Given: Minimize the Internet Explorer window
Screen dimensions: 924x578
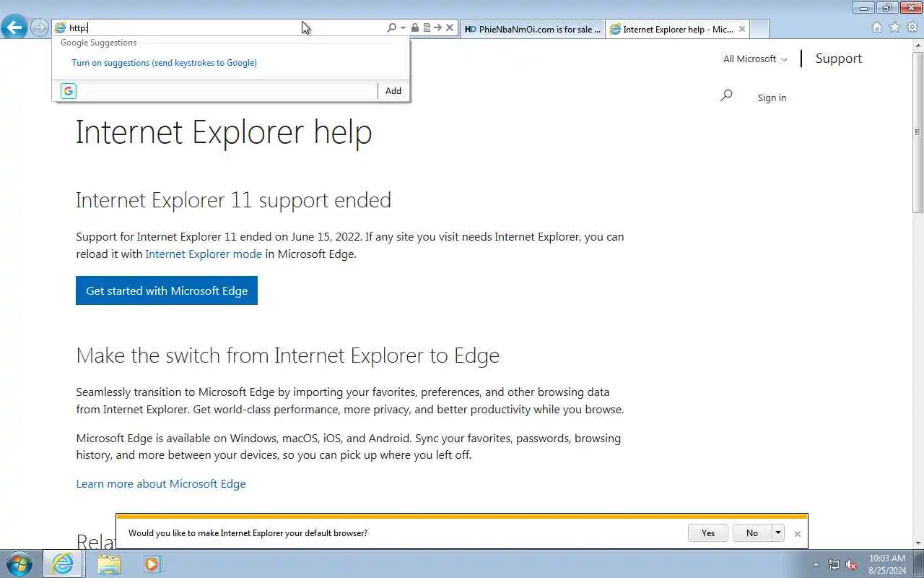Looking at the screenshot, I should 863,8.
